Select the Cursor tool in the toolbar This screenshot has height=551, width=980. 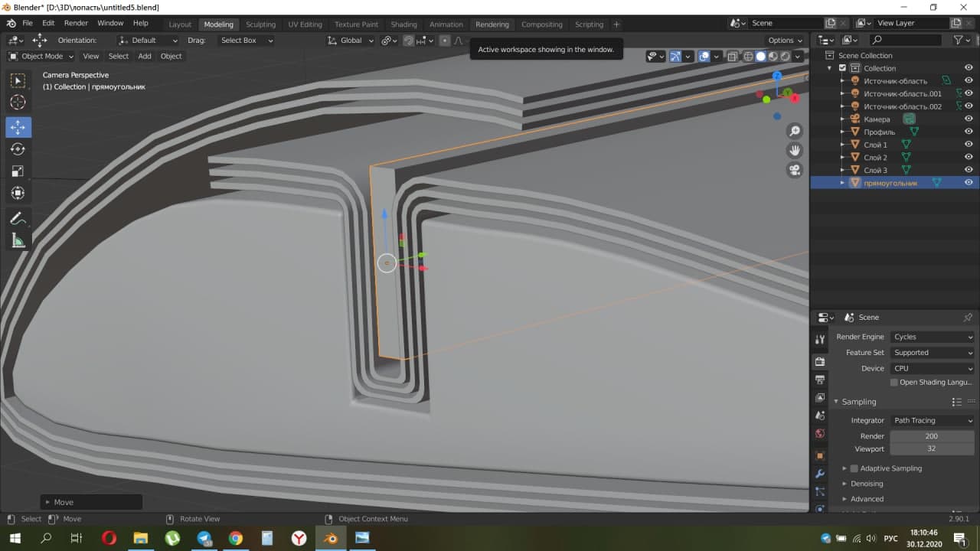tap(18, 103)
